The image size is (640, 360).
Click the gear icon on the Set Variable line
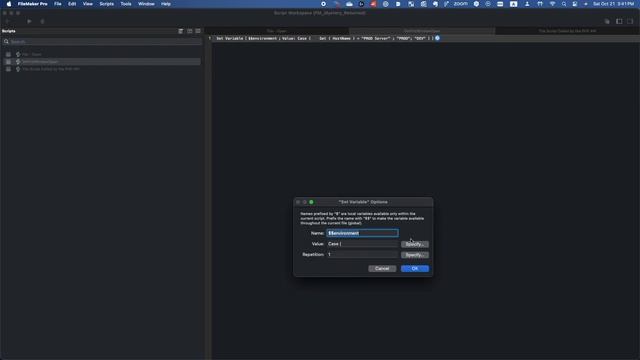coord(437,38)
